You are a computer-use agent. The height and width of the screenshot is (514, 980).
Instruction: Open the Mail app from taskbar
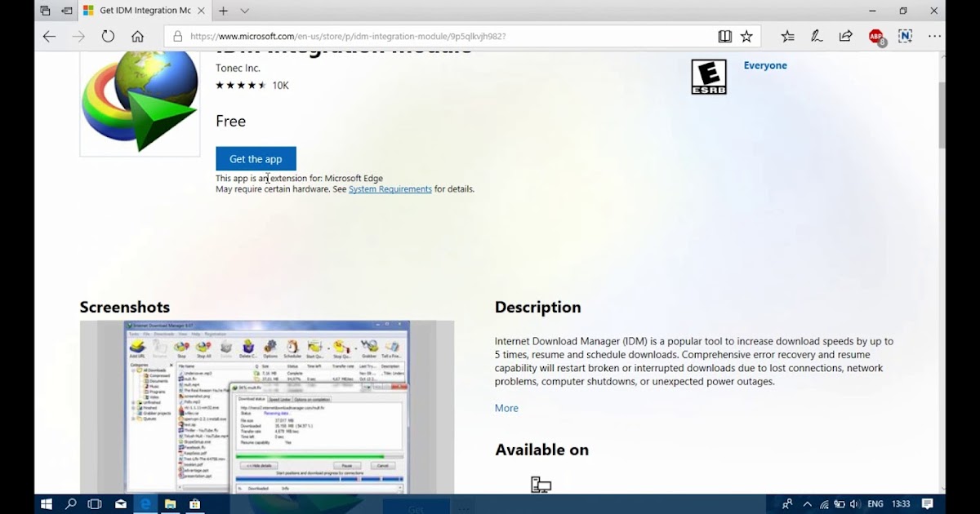[x=121, y=504]
